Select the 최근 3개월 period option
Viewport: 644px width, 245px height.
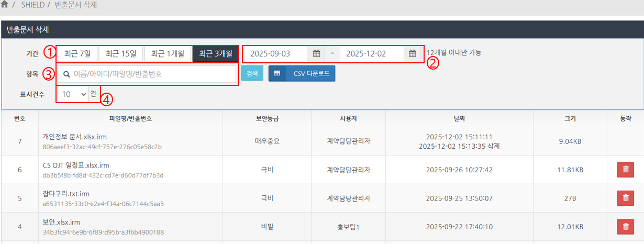[216, 53]
